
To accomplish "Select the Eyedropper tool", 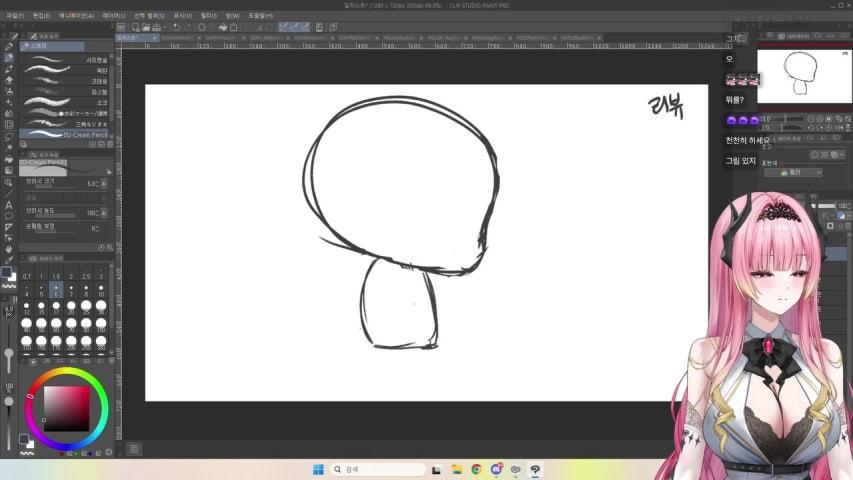I will pyautogui.click(x=9, y=260).
